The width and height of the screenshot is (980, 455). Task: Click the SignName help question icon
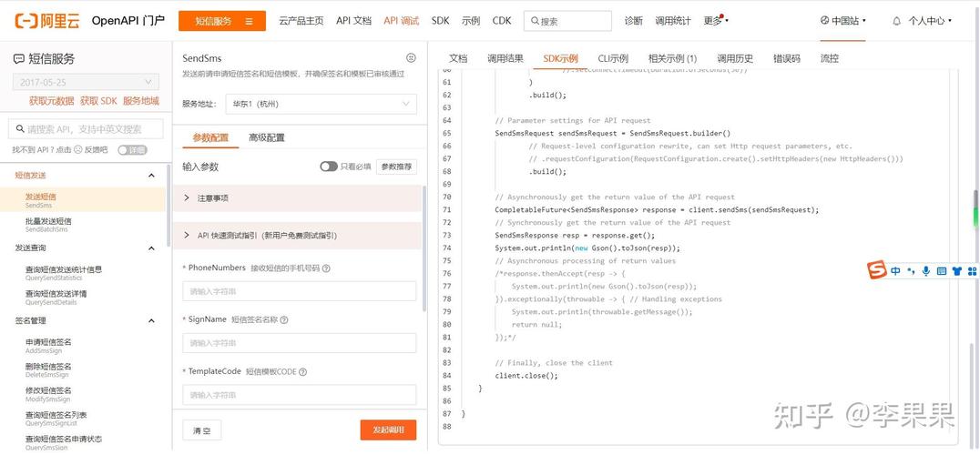(284, 319)
